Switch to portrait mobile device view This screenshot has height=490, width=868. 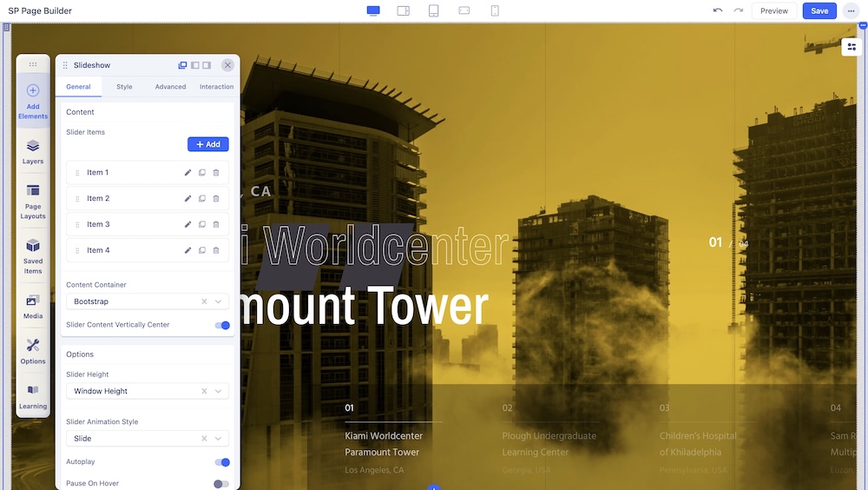(495, 10)
